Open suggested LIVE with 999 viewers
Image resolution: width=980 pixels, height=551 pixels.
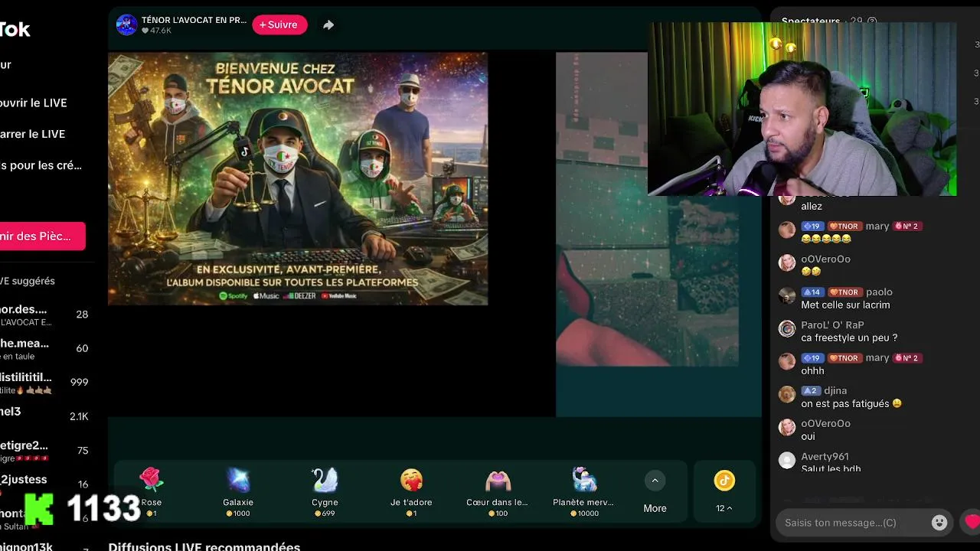(44, 382)
